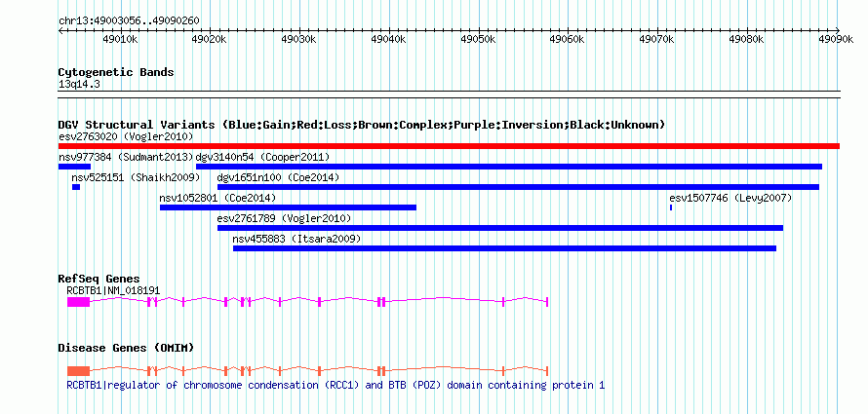The height and width of the screenshot is (414, 868).
Task: Open the RCBTB1 OMIM disease gene description link
Action: pyautogui.click(x=336, y=385)
